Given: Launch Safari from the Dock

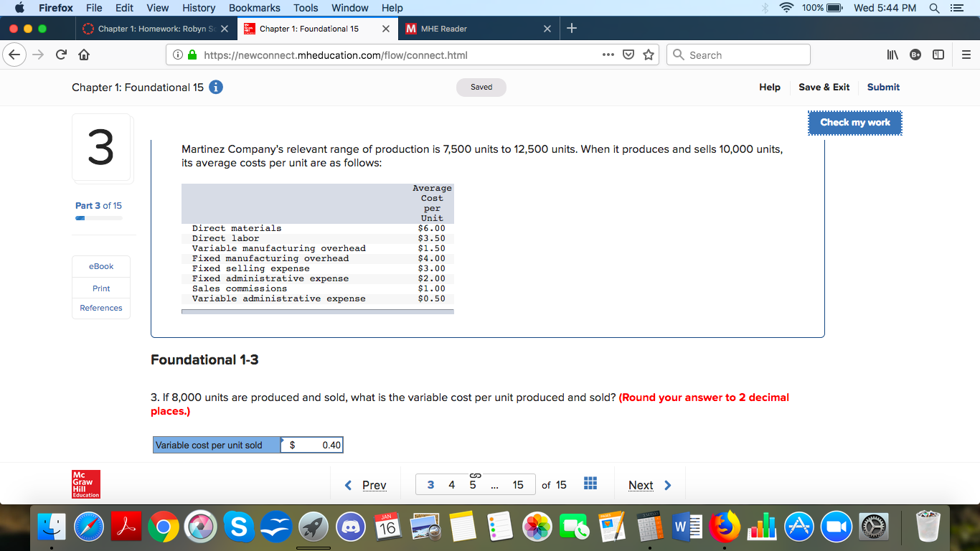Looking at the screenshot, I should [90, 527].
